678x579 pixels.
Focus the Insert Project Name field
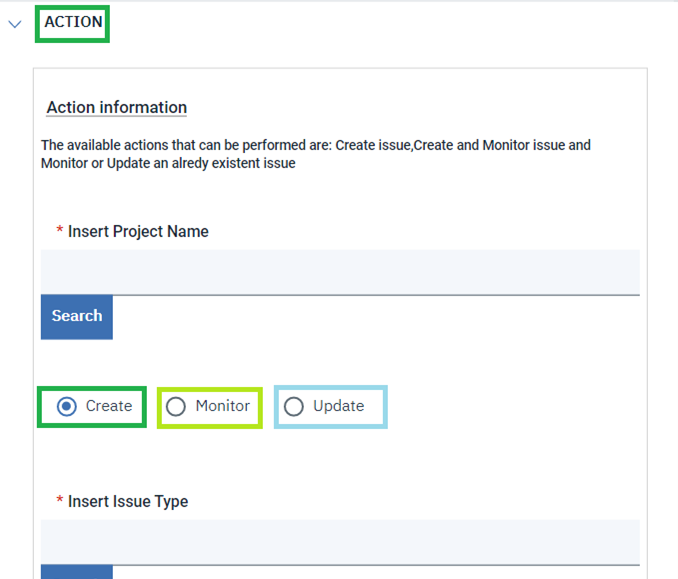tap(340, 272)
